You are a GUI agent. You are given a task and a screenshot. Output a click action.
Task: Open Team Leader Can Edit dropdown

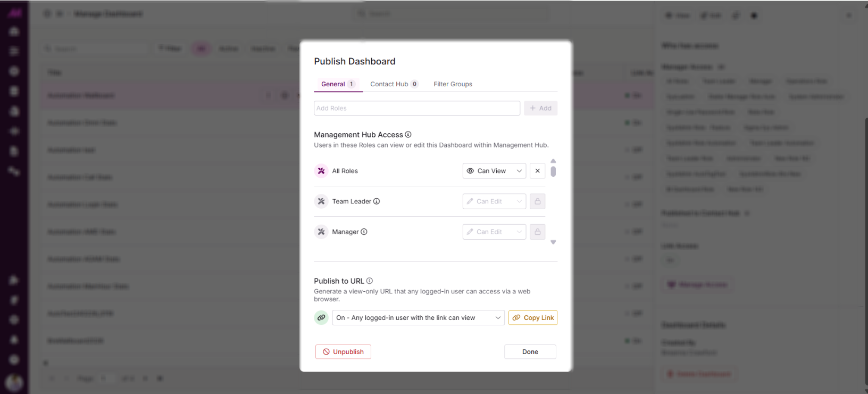(x=494, y=201)
